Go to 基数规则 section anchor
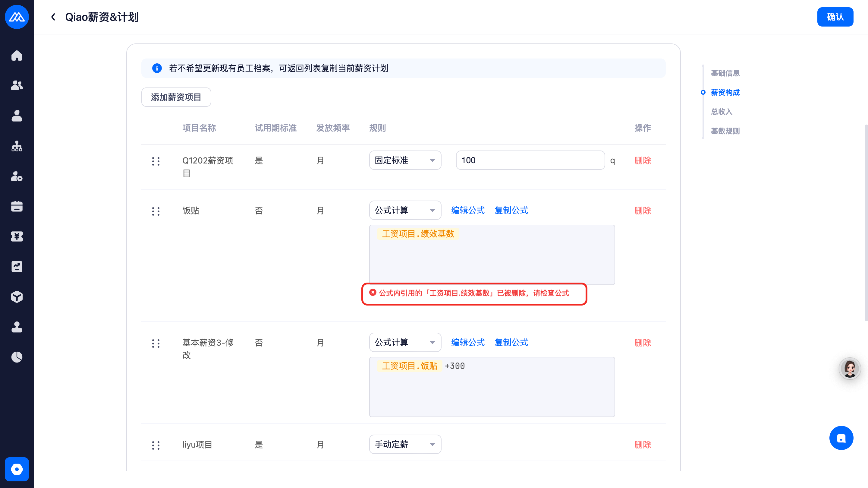Image resolution: width=868 pixels, height=488 pixels. [725, 131]
